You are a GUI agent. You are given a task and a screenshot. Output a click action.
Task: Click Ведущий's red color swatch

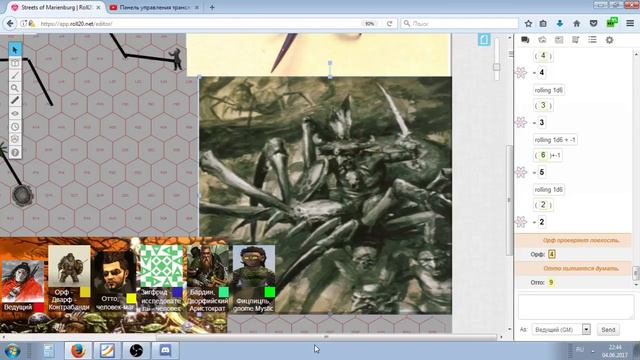pyautogui.click(x=39, y=307)
